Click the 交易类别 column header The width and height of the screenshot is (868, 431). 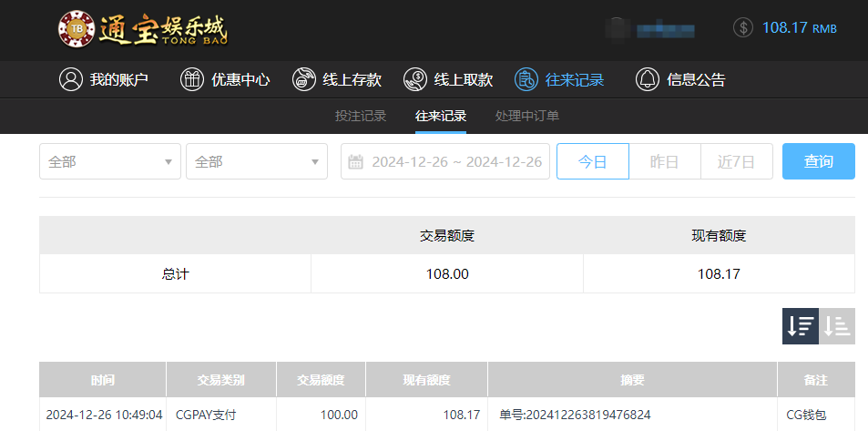pos(221,380)
